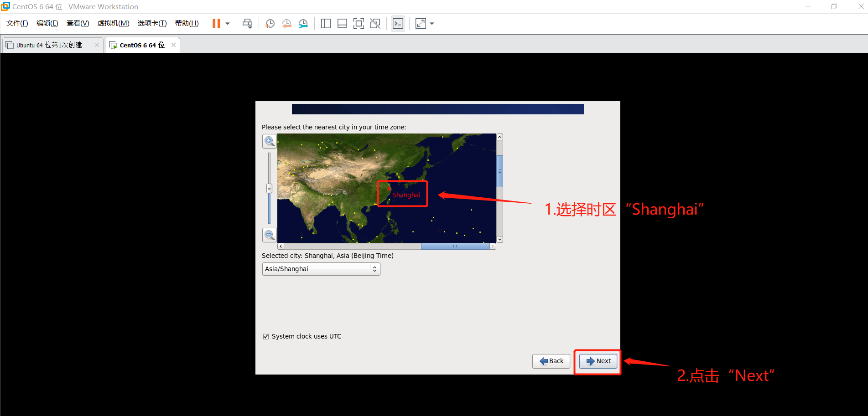This screenshot has height=416, width=868.
Task: Open the 文件(F) menu
Action: coord(17,23)
